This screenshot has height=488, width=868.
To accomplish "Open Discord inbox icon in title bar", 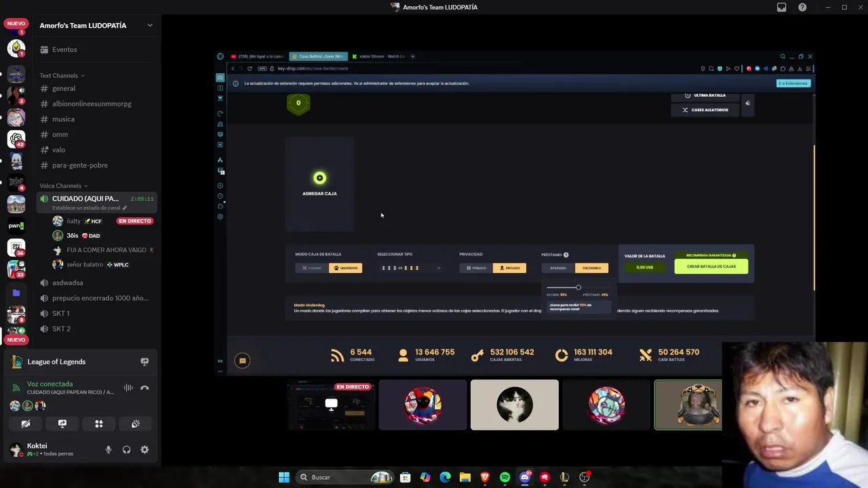I will click(x=781, y=7).
